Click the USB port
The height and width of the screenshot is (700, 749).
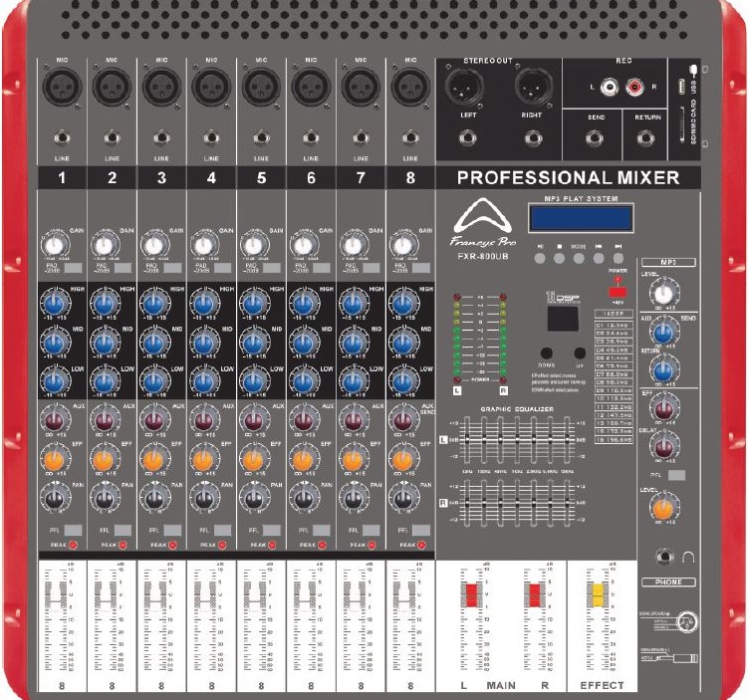pyautogui.click(x=681, y=87)
